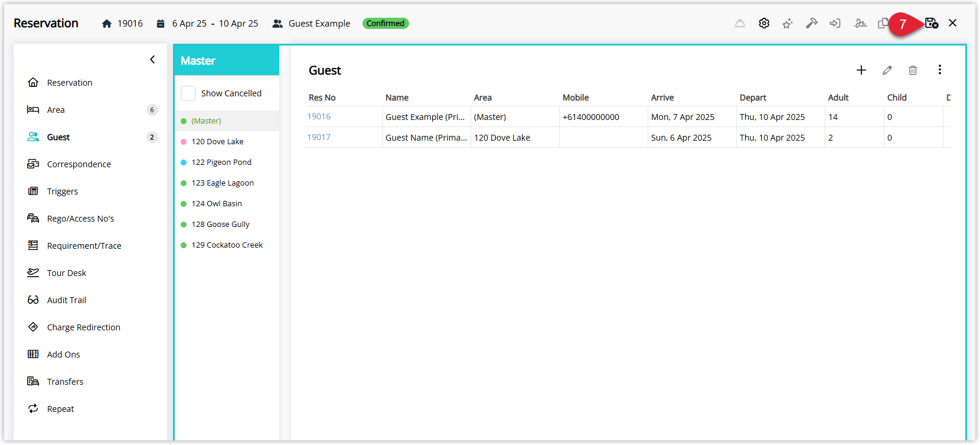Click the pencil edit guest icon
The height and width of the screenshot is (445, 980).
click(x=887, y=70)
